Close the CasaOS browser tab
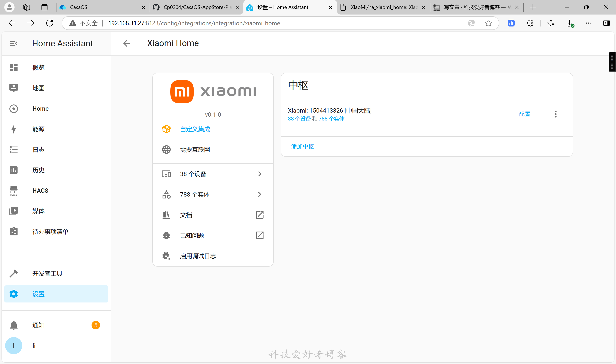The width and height of the screenshot is (616, 364). tap(143, 7)
